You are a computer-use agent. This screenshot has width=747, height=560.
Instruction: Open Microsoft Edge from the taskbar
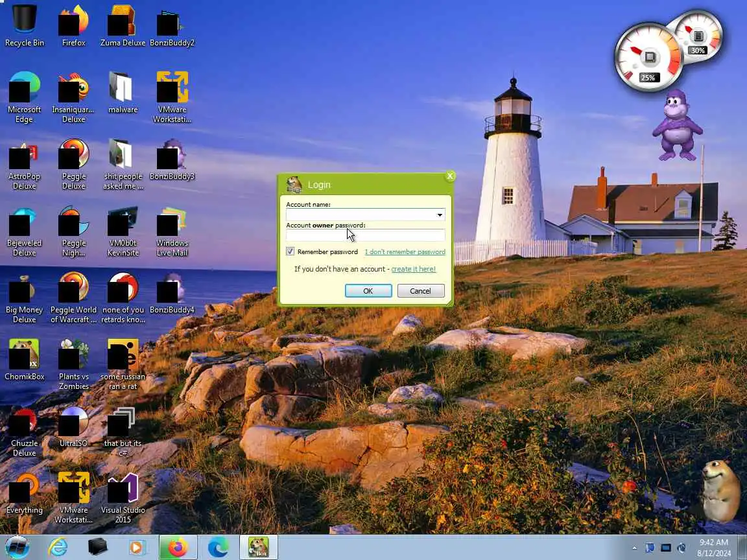tap(218, 547)
